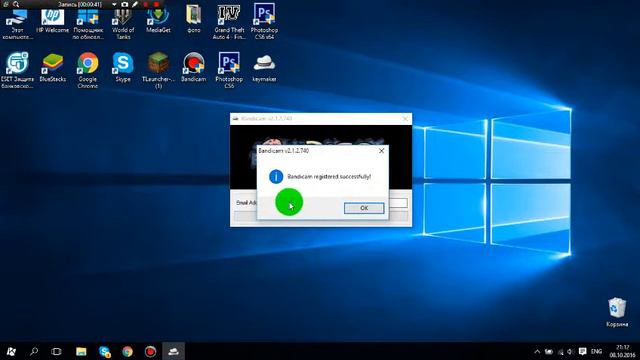This screenshot has height=360, width=640.
Task: Select the BlueStacks desktop icon
Action: click(x=53, y=68)
